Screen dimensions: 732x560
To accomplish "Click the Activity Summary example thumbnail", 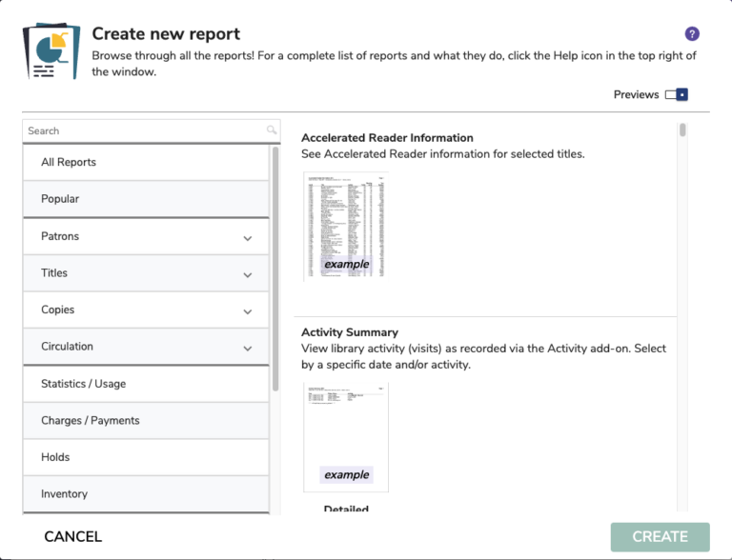I will coord(345,436).
